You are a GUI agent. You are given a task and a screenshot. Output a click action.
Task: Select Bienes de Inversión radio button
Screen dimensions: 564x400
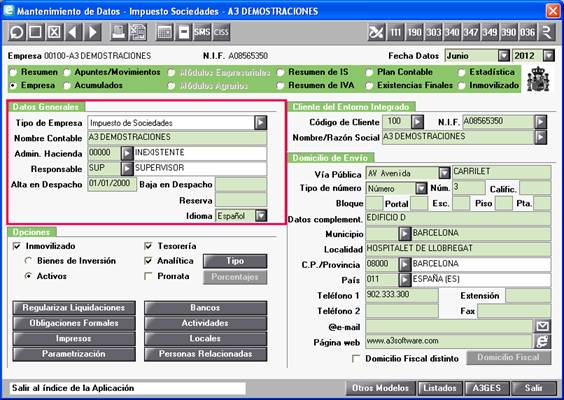point(28,261)
